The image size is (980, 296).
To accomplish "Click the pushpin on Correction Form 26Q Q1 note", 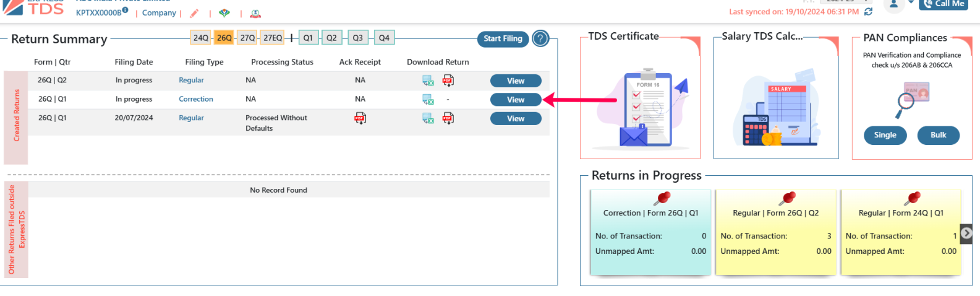I will click(662, 198).
